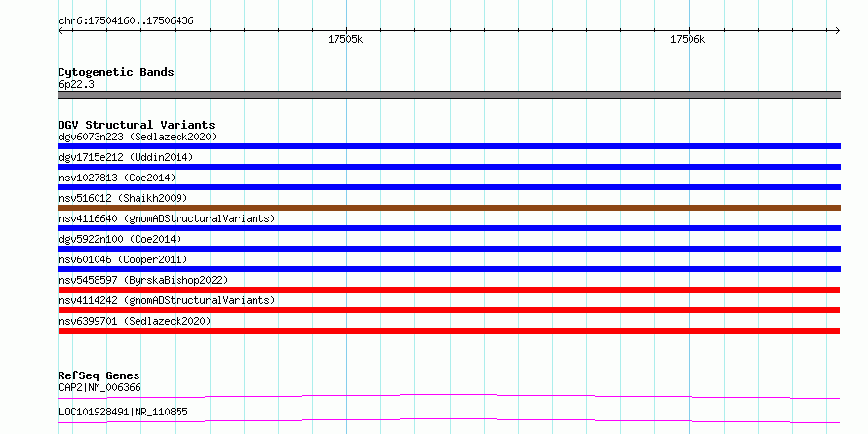Select the Cytogenetic Bands track title
The height and width of the screenshot is (434, 868).
pos(116,72)
